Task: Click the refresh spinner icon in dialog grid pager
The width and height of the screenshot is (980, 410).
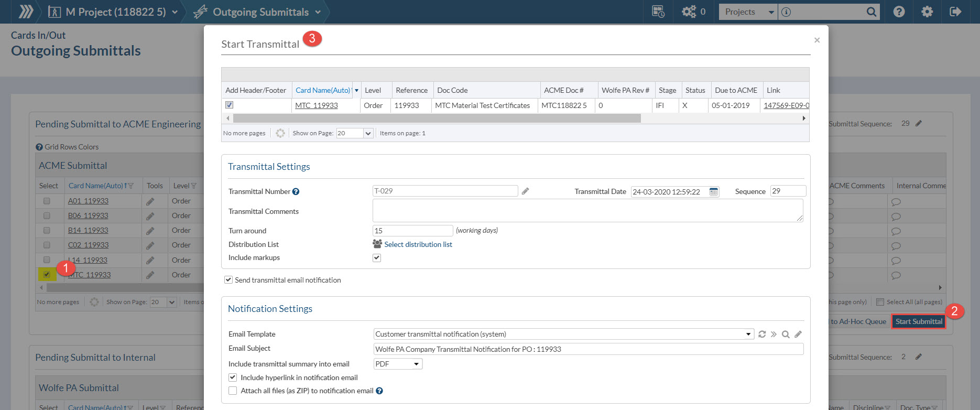Action: coord(280,133)
